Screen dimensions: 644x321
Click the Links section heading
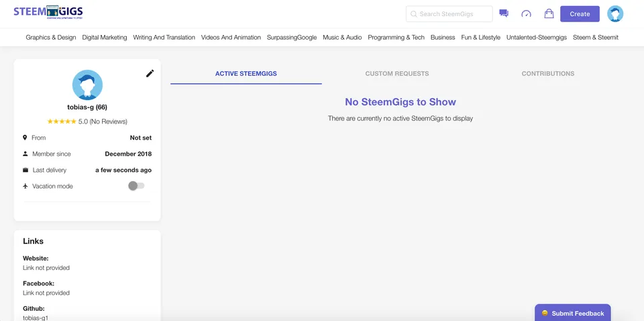pyautogui.click(x=34, y=241)
